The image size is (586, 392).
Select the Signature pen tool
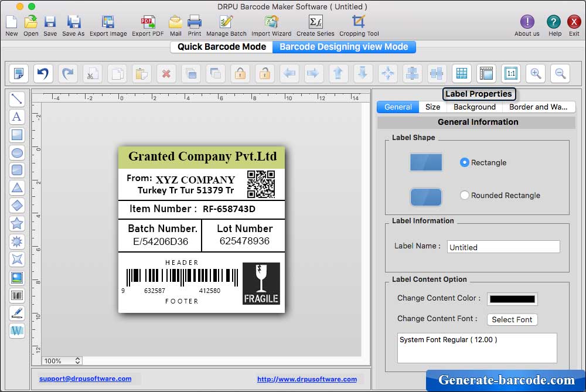click(x=17, y=313)
